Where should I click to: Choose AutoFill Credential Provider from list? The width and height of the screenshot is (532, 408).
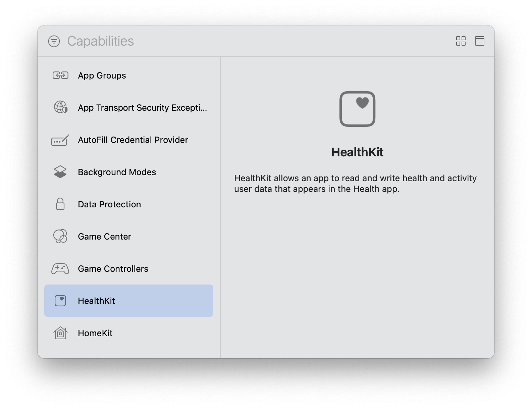[x=133, y=140]
